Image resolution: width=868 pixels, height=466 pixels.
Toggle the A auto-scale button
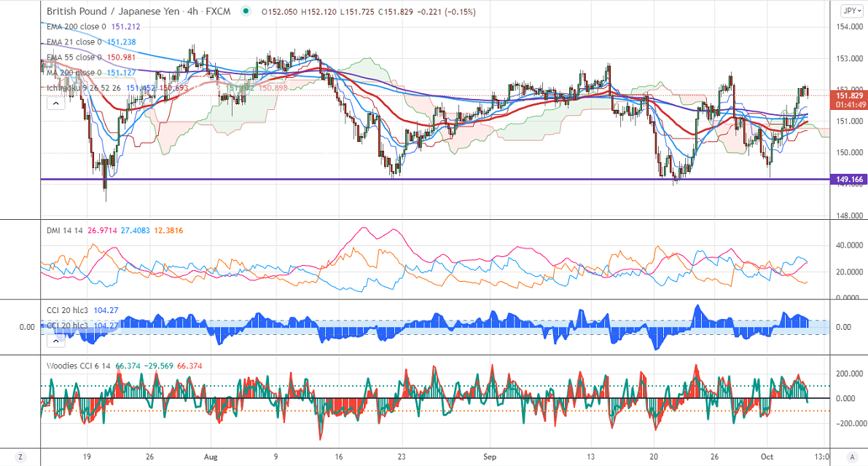pos(853,457)
